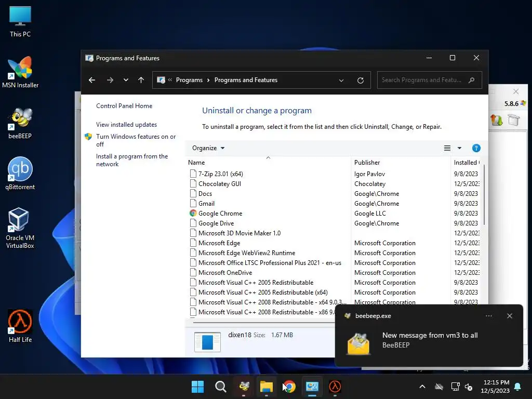Open recent locations dropdown arrow

click(x=126, y=80)
